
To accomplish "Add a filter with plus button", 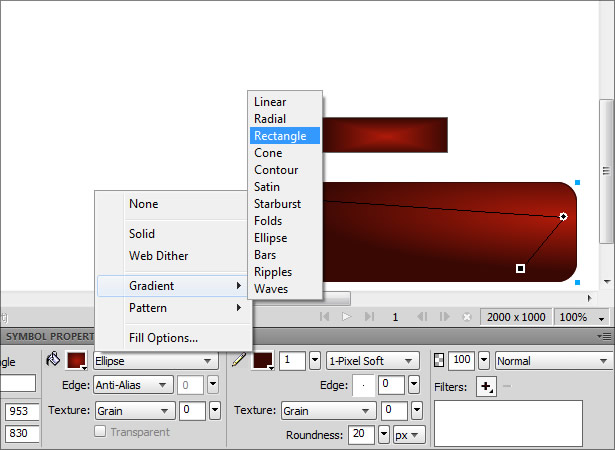I will [486, 386].
